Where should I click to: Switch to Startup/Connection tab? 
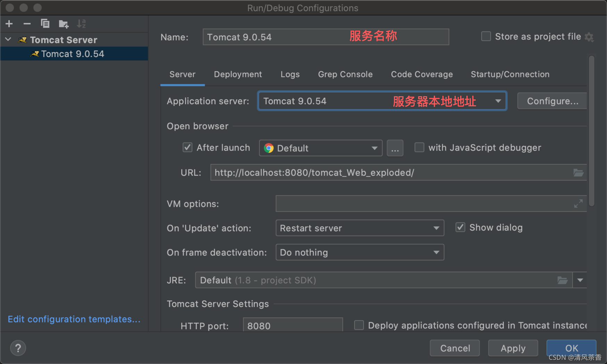point(510,74)
